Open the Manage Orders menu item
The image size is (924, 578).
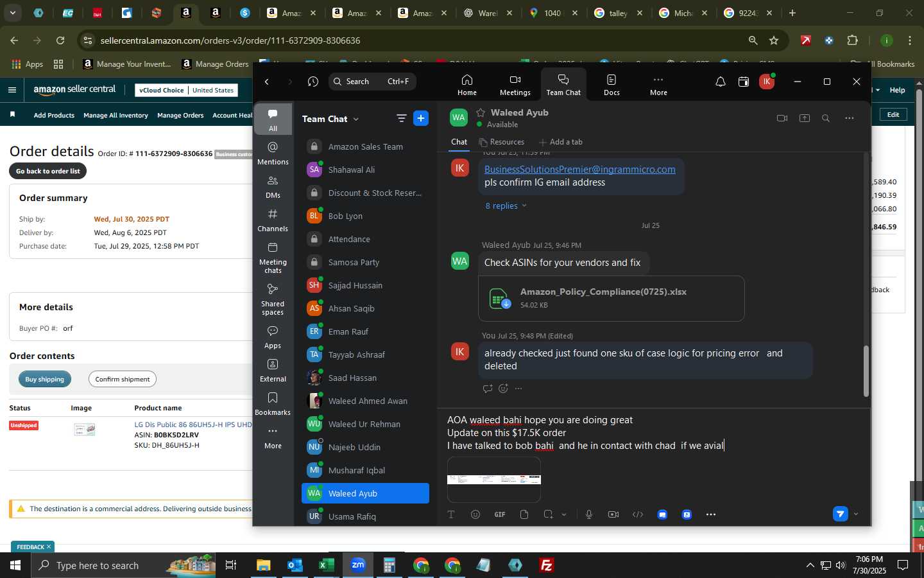pyautogui.click(x=180, y=116)
